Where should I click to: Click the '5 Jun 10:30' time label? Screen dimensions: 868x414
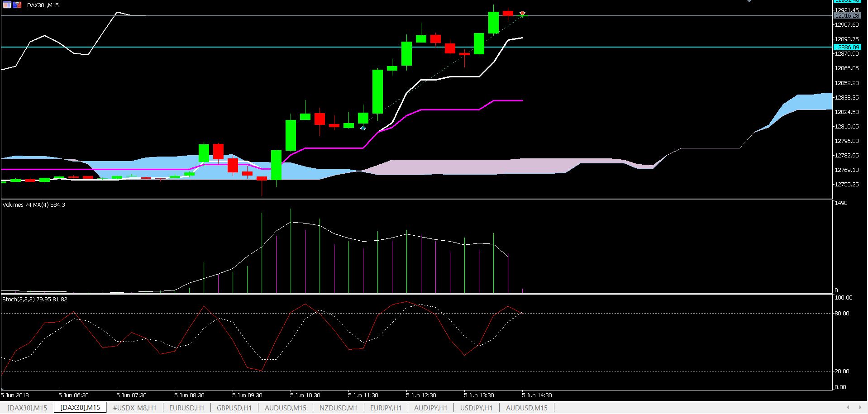pyautogui.click(x=305, y=395)
